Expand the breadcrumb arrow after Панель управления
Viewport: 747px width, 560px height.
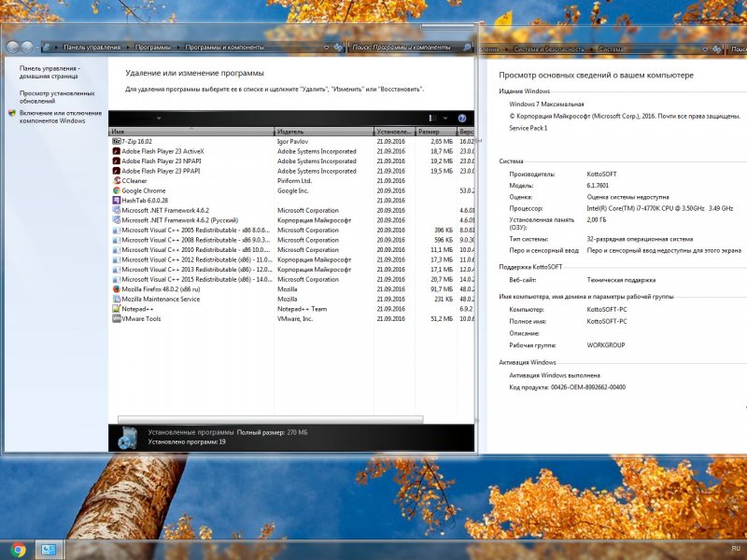127,48
